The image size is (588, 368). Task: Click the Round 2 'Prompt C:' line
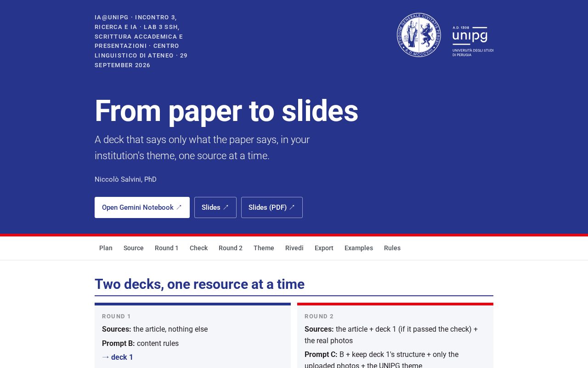pyautogui.click(x=381, y=360)
